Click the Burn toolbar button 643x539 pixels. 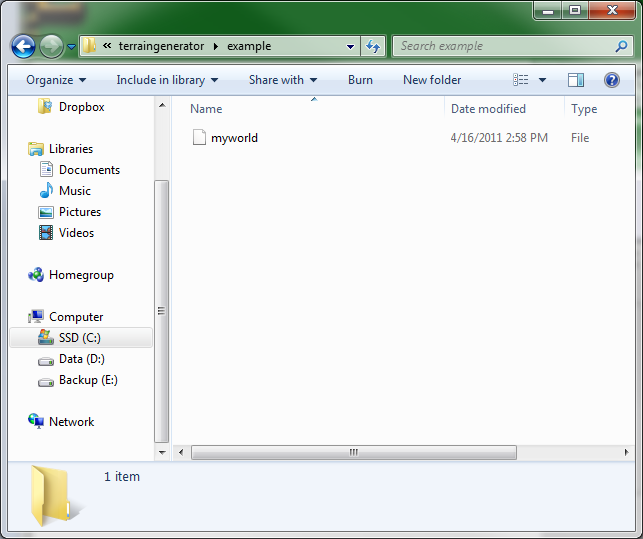360,80
